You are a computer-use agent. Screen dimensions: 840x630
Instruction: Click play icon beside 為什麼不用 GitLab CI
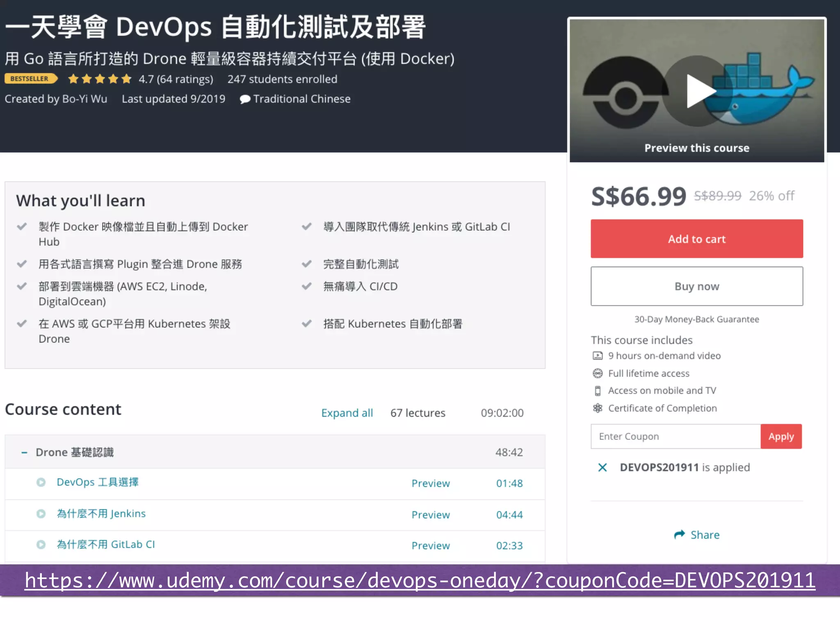(x=41, y=545)
